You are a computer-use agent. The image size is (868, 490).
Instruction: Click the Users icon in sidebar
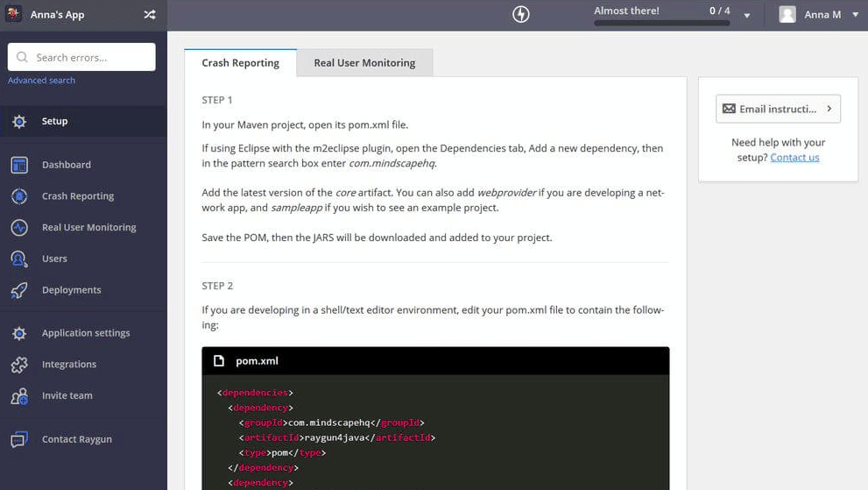(x=19, y=259)
